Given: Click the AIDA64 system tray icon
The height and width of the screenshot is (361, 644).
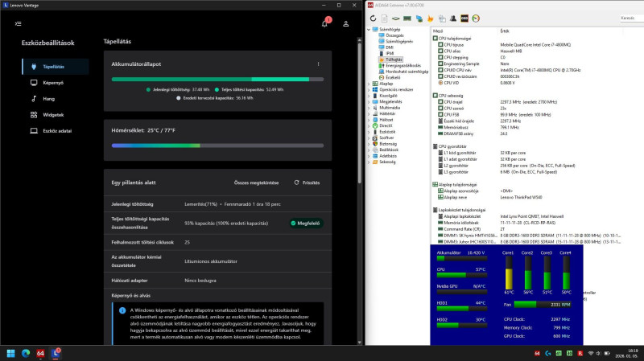Looking at the screenshot, I should coord(537,353).
